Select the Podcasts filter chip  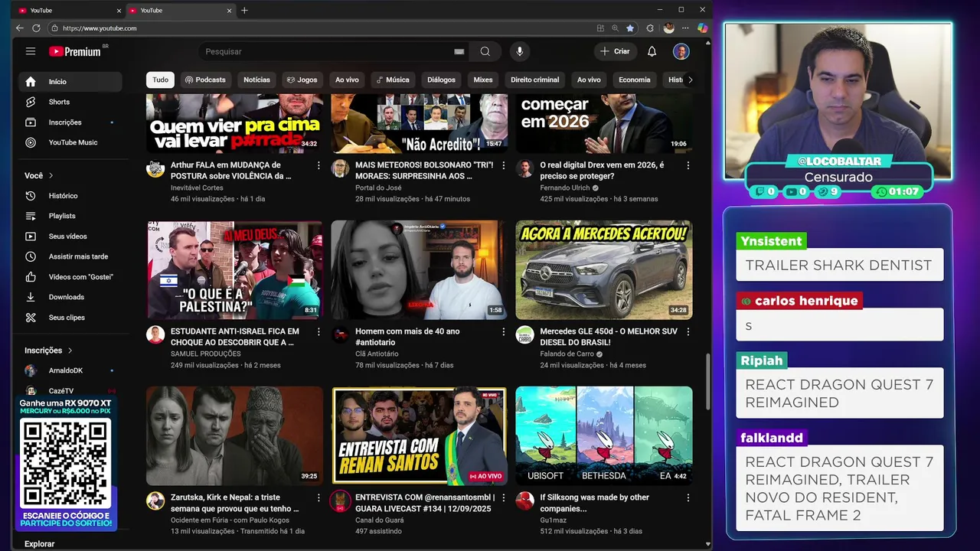(205, 80)
